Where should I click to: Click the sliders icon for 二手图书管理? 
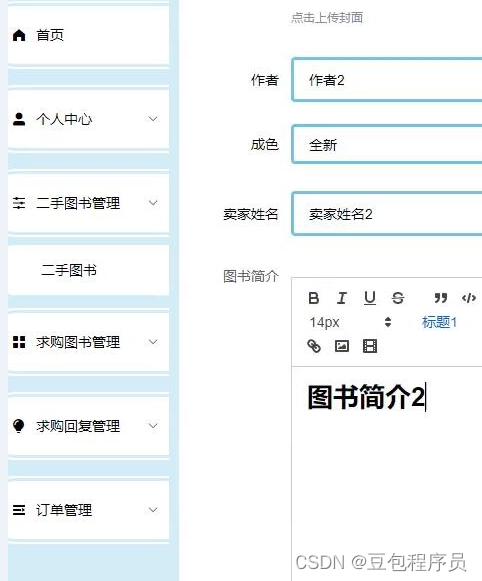[x=19, y=203]
